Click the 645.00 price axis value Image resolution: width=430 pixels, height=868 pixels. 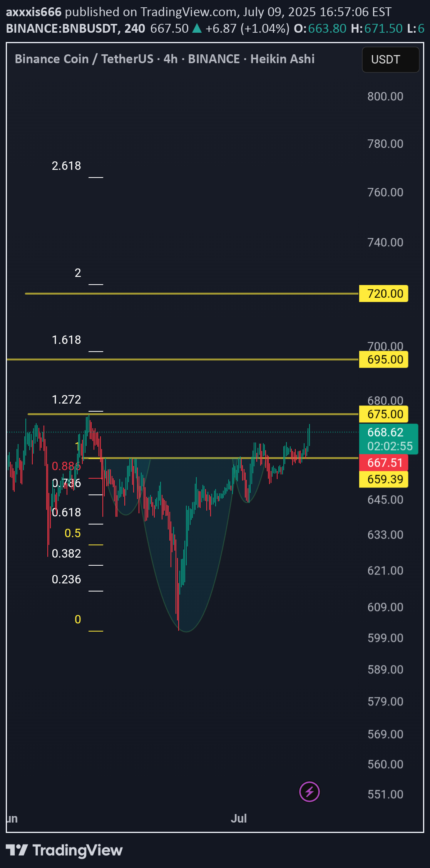pyautogui.click(x=385, y=499)
